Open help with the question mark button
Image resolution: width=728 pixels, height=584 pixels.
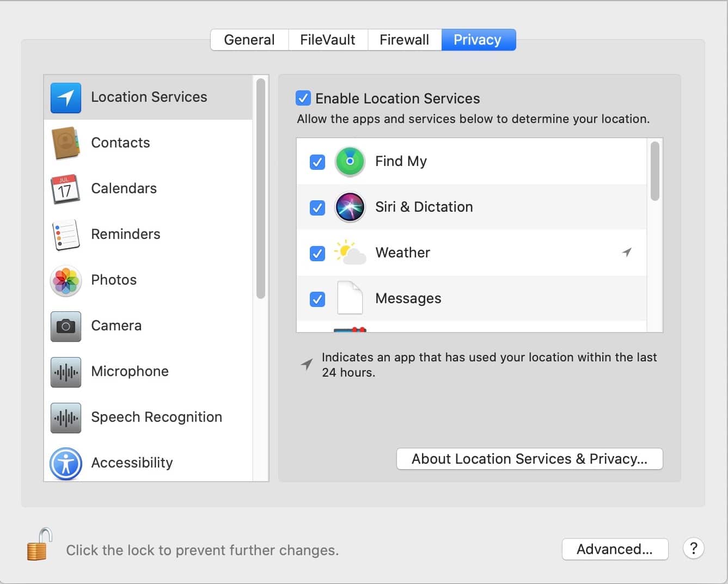coord(694,549)
